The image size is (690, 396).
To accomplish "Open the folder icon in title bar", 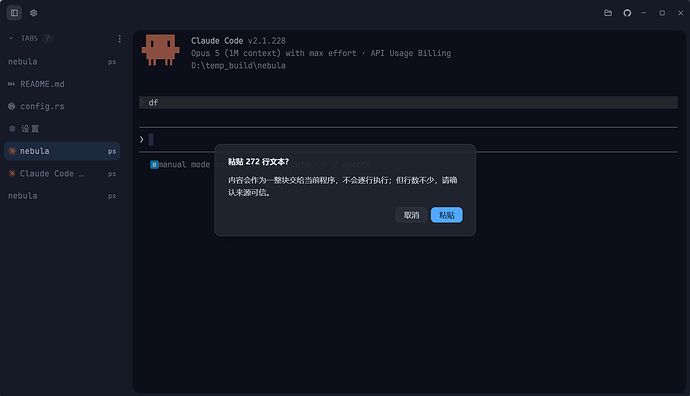I will click(x=608, y=13).
